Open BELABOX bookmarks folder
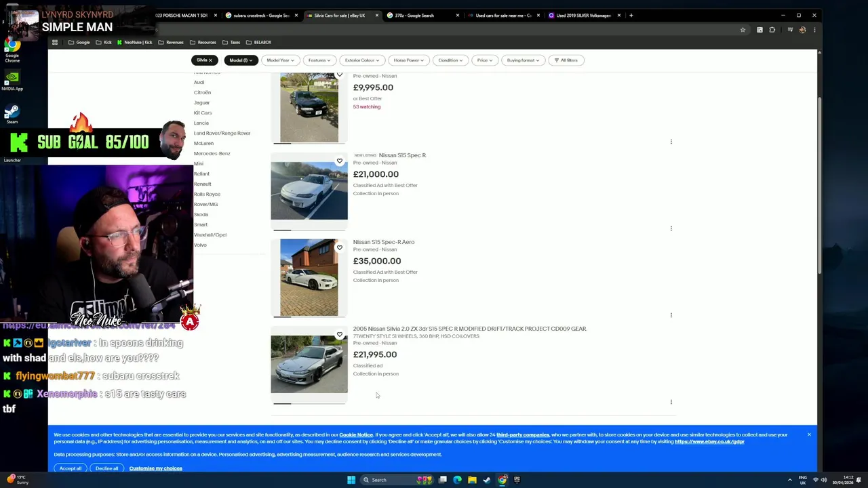 [258, 42]
